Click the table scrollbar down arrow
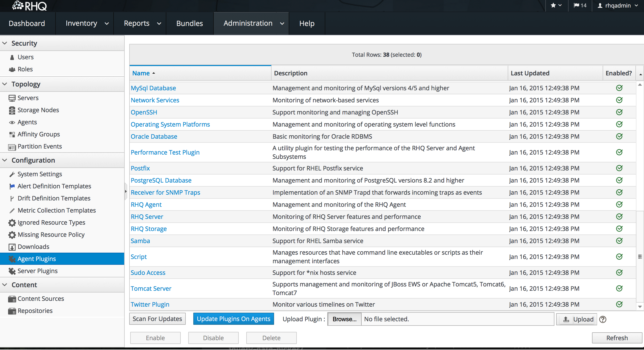The width and height of the screenshot is (644, 350). click(x=640, y=307)
